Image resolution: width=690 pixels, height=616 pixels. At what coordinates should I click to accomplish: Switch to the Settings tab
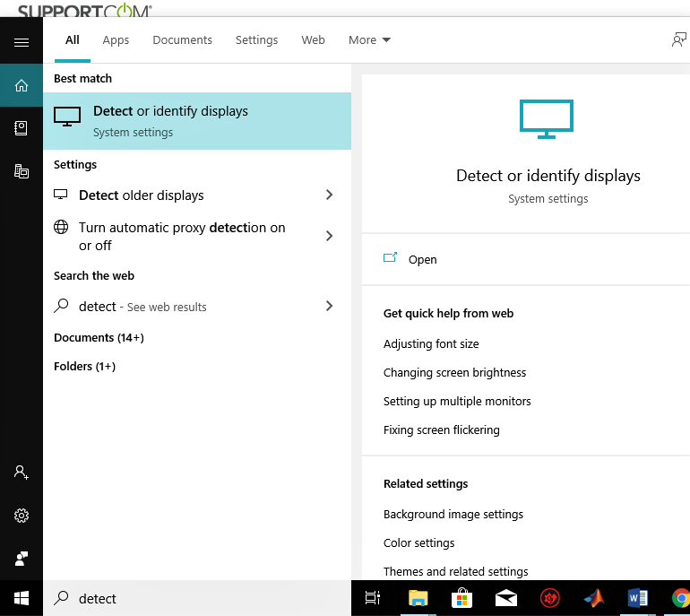(x=256, y=40)
